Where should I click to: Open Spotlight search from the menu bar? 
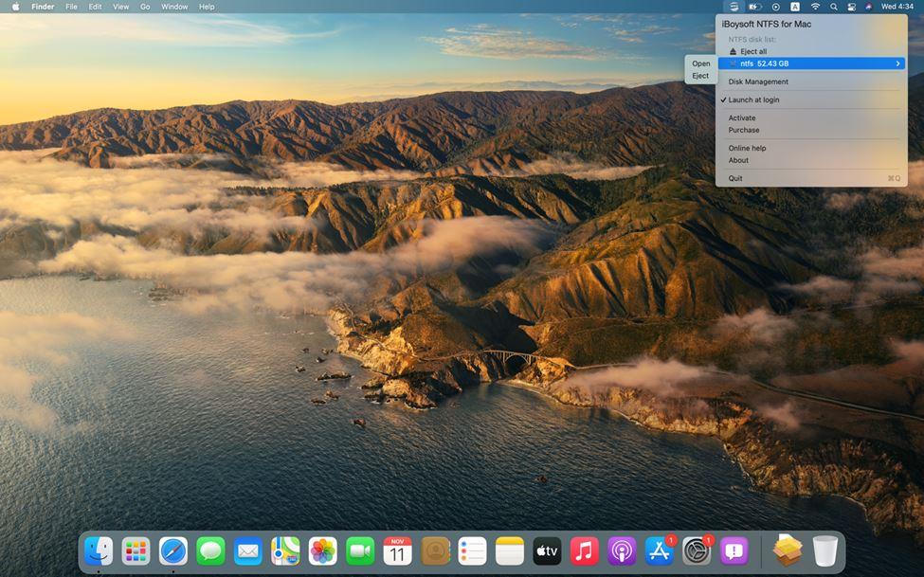(834, 7)
